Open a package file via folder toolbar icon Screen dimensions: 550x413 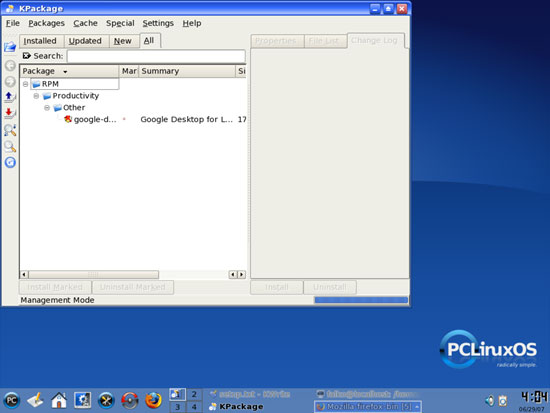pyautogui.click(x=10, y=47)
